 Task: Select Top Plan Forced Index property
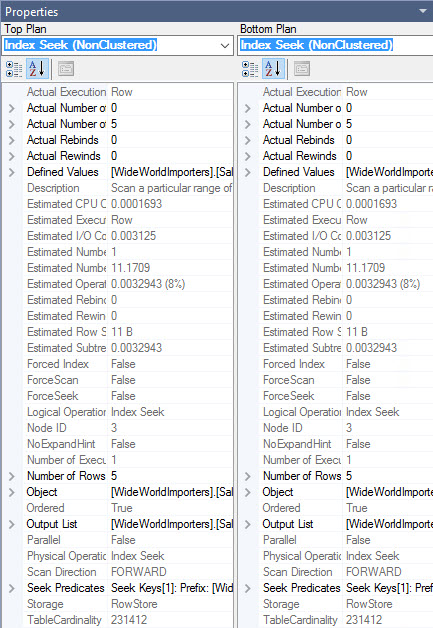(x=58, y=364)
